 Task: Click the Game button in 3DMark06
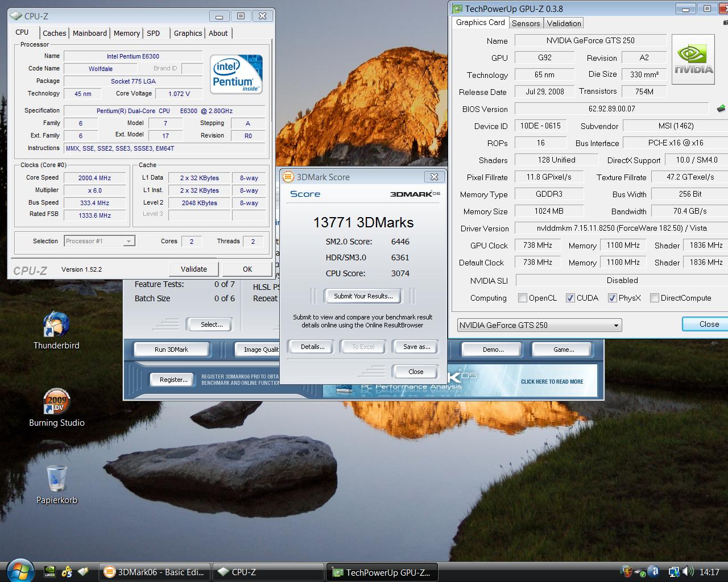564,350
